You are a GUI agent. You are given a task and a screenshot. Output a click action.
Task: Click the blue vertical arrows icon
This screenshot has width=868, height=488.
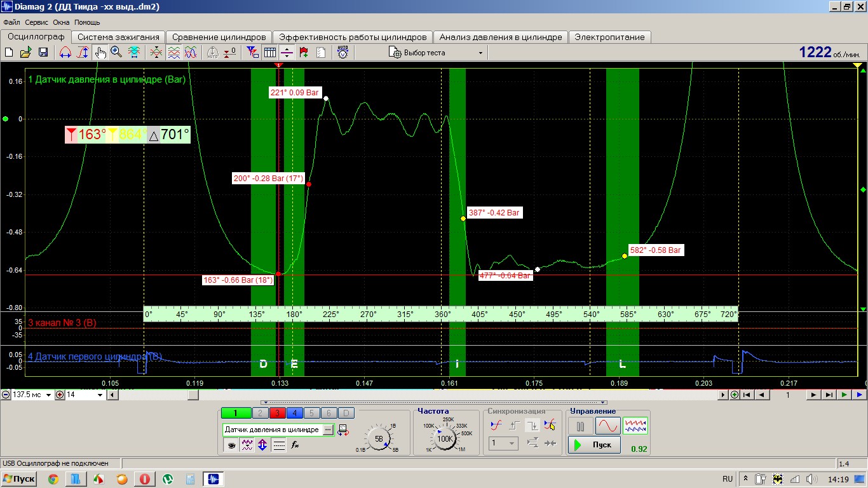tap(262, 445)
